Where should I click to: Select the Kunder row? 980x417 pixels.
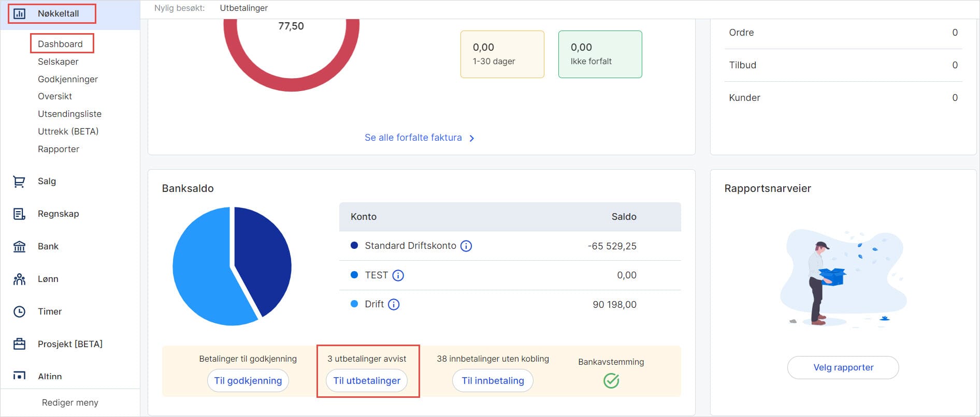(843, 98)
